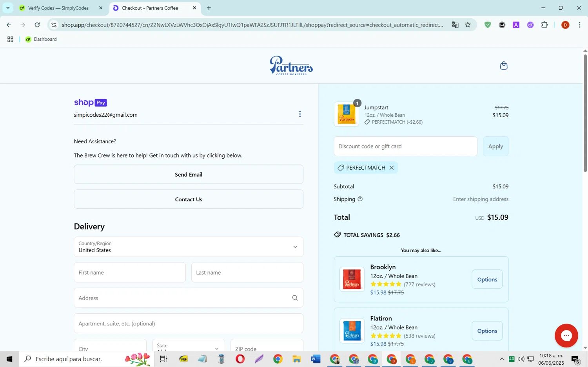Open the notifications center icon
588x367 pixels.
(x=575, y=359)
